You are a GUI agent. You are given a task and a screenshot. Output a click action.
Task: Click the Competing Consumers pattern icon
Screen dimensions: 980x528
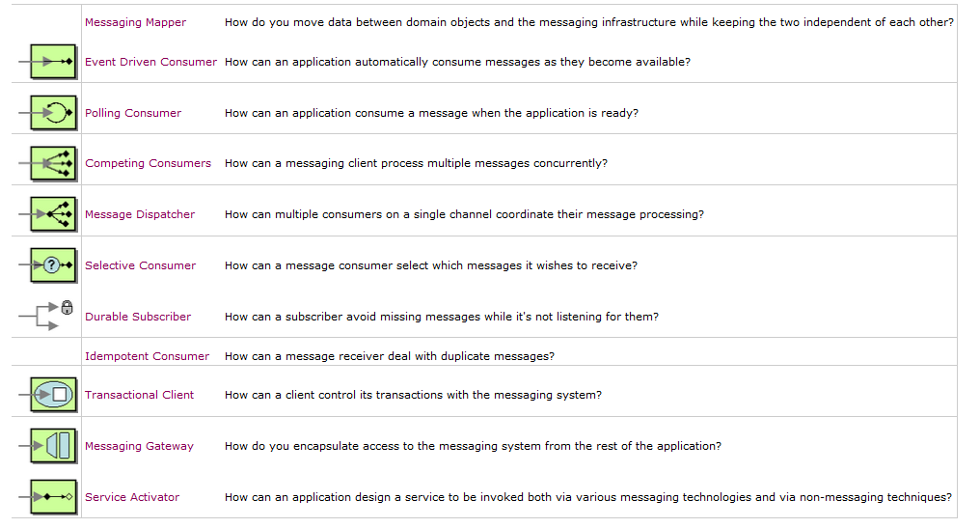pos(52,164)
